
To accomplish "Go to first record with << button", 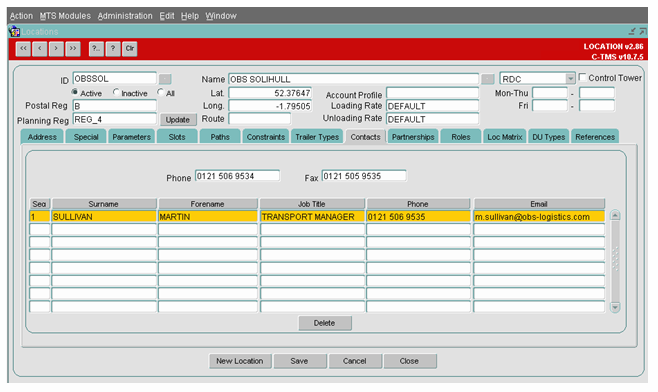I will coord(23,49).
